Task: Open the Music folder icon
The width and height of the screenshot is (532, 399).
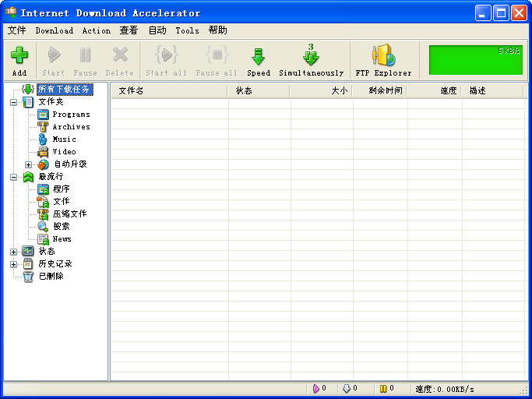Action: [x=43, y=139]
